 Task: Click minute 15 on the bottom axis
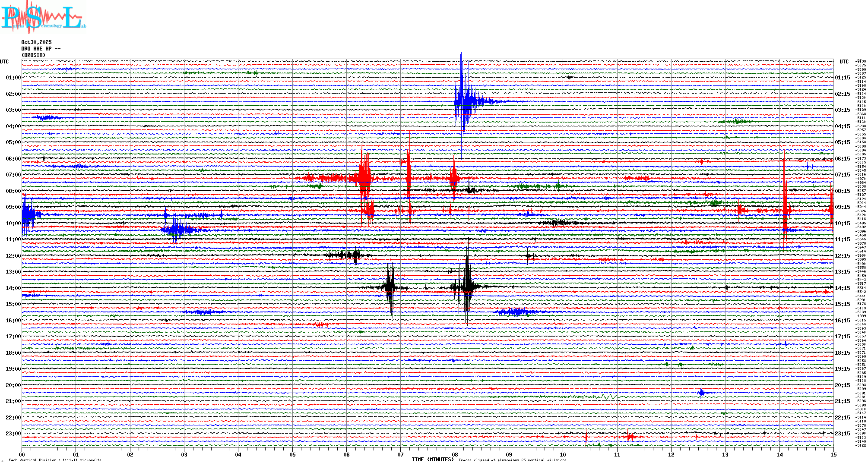click(833, 454)
